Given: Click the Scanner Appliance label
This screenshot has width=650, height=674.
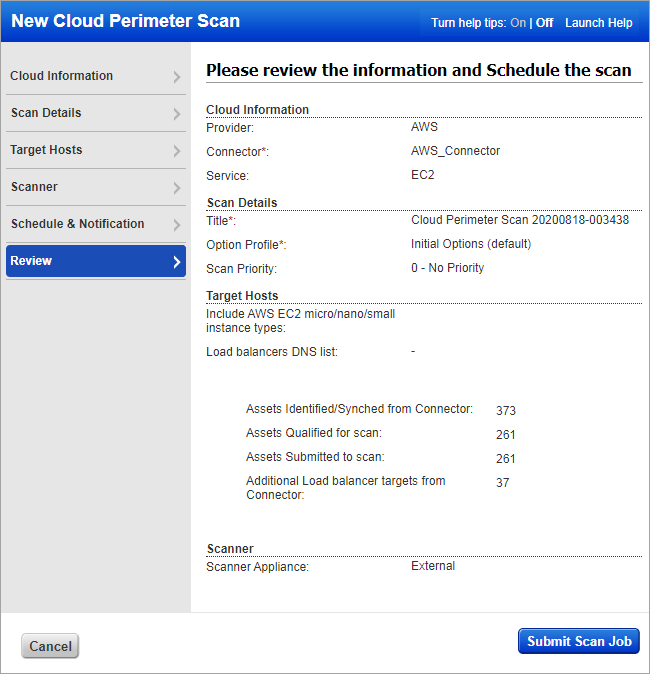Looking at the screenshot, I should pyautogui.click(x=257, y=567).
